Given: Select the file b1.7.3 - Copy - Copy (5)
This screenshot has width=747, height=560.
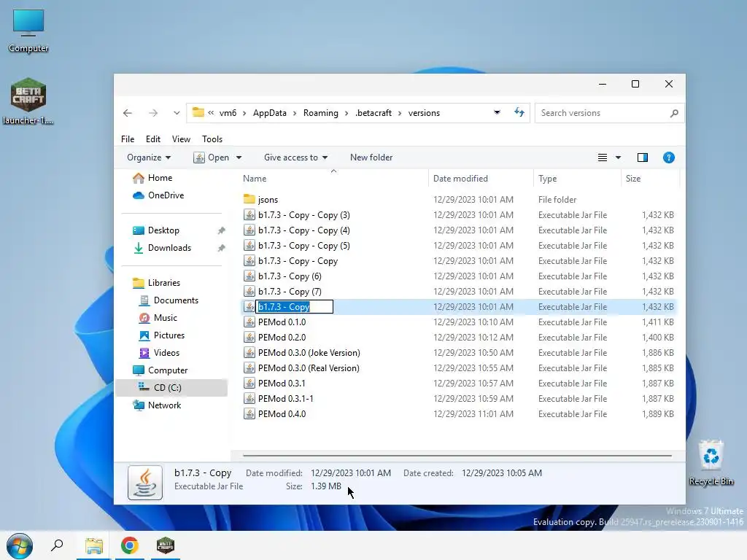Looking at the screenshot, I should [304, 246].
